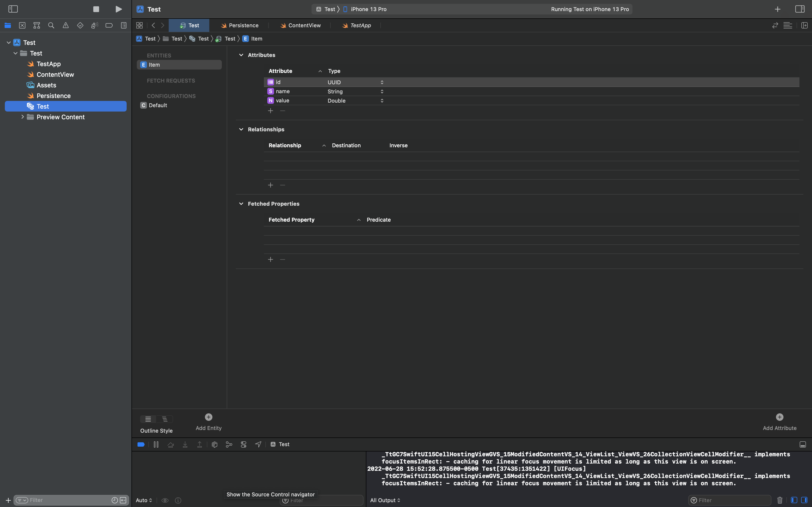Image resolution: width=812 pixels, height=507 pixels.
Task: Switch Outline Style to hierarchical view
Action: tap(165, 419)
